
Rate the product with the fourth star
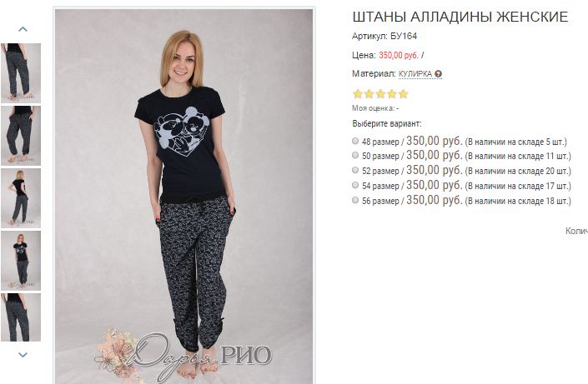392,93
